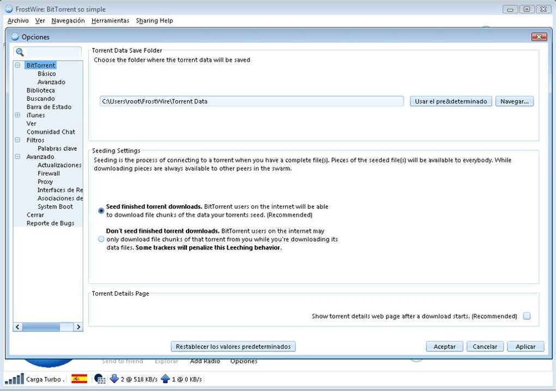Screen dimensions: 556x392
Task: Click the FrostWire application title icon
Action: pyautogui.click(x=9, y=9)
